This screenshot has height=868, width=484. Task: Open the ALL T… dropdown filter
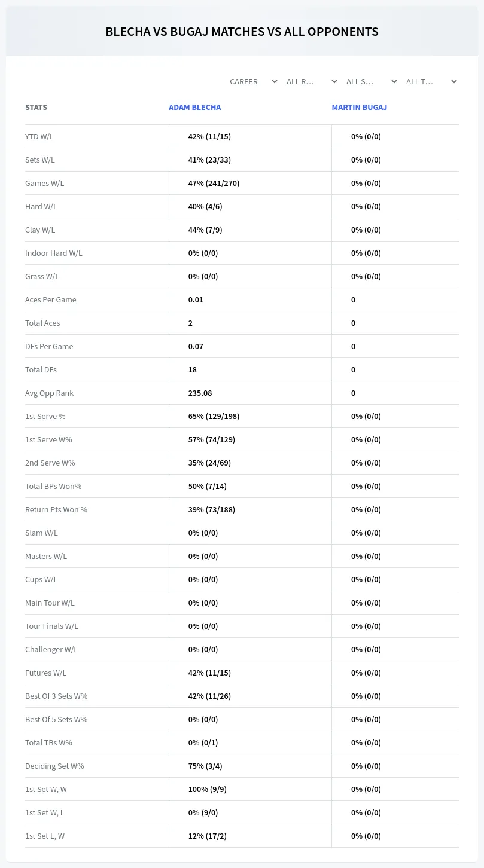pos(431,81)
